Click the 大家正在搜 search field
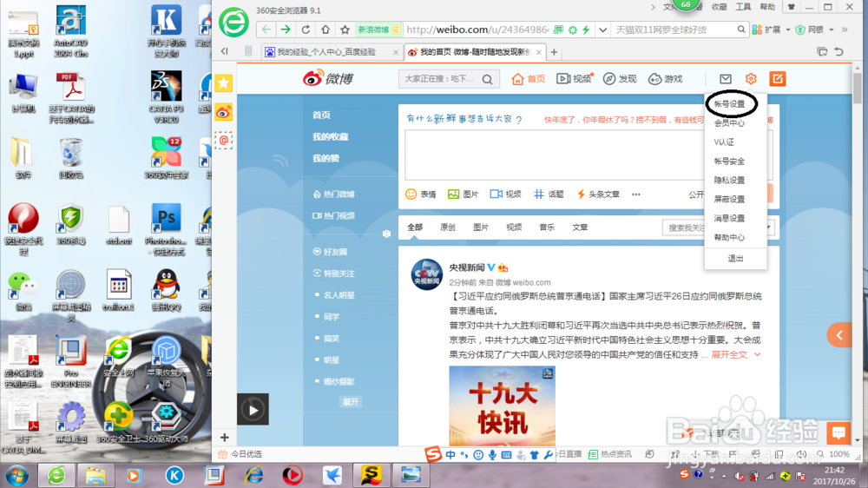This screenshot has width=868, height=488. (x=439, y=79)
